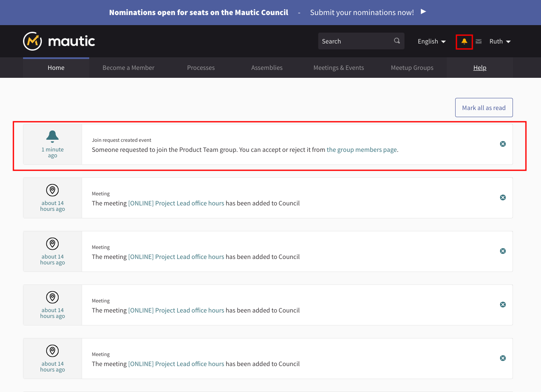Go to the Processes tab
Image resolution: width=541 pixels, height=392 pixels.
(201, 68)
